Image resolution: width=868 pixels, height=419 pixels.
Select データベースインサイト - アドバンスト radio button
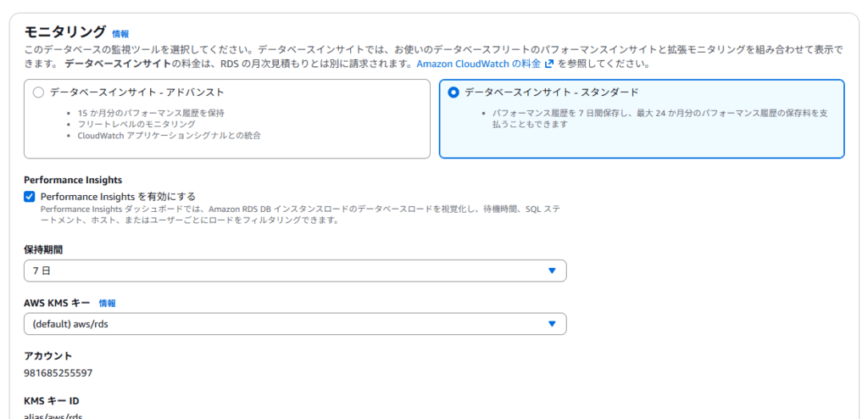pos(38,92)
